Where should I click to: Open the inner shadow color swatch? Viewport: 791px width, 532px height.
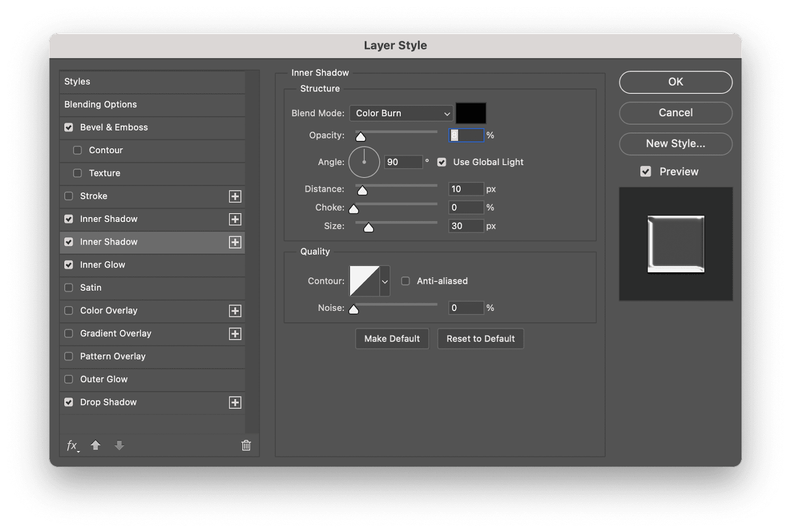coord(471,113)
